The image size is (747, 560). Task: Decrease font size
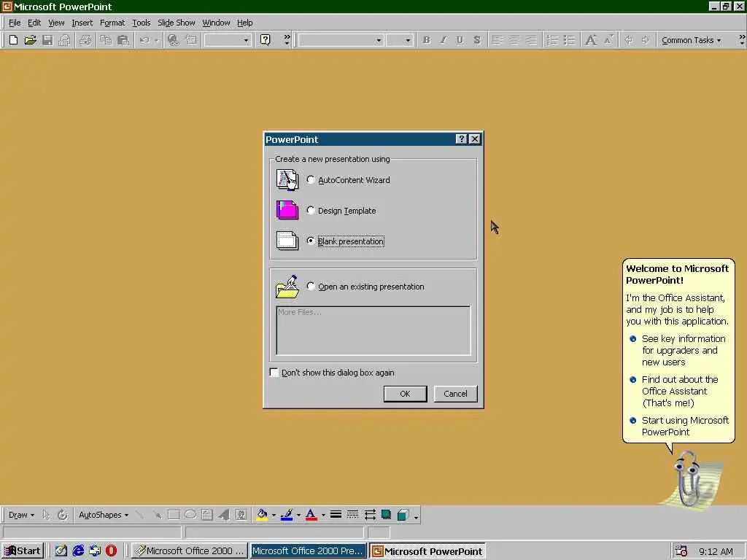608,40
